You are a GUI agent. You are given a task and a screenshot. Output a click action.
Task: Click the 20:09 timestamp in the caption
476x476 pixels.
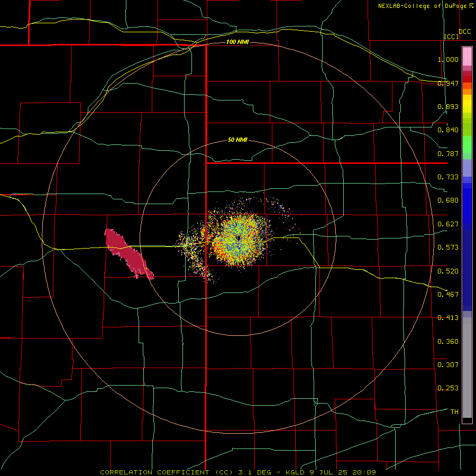[364, 472]
